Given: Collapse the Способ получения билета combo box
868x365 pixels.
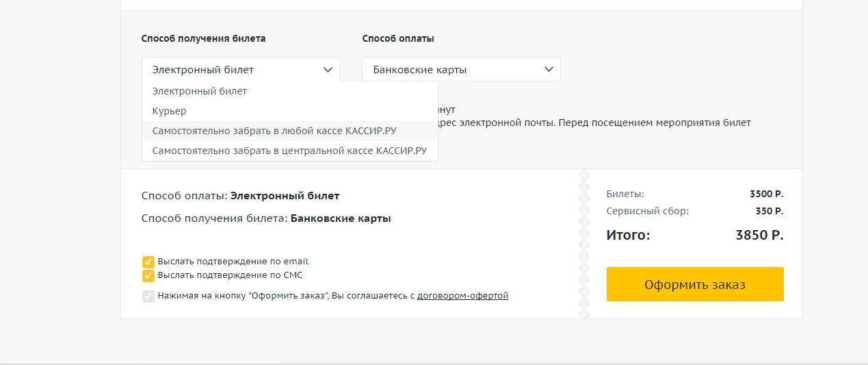Looking at the screenshot, I should point(241,69).
